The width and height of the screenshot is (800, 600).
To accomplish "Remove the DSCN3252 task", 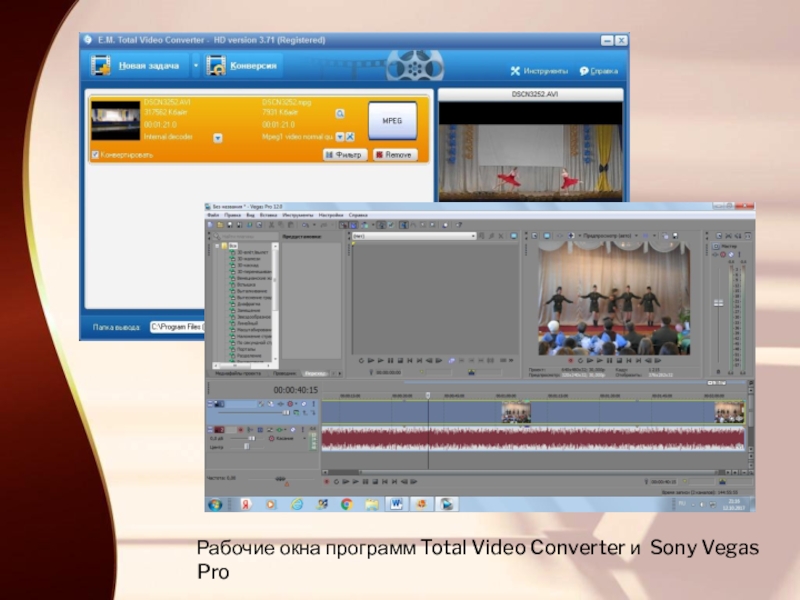I will tap(394, 155).
